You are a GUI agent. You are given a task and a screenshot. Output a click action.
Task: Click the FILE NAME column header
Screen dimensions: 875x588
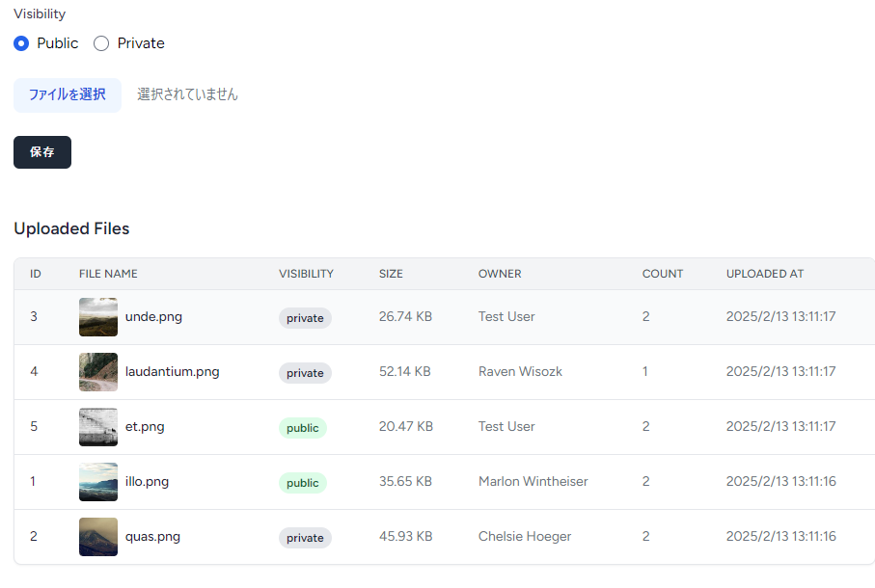[x=108, y=274]
